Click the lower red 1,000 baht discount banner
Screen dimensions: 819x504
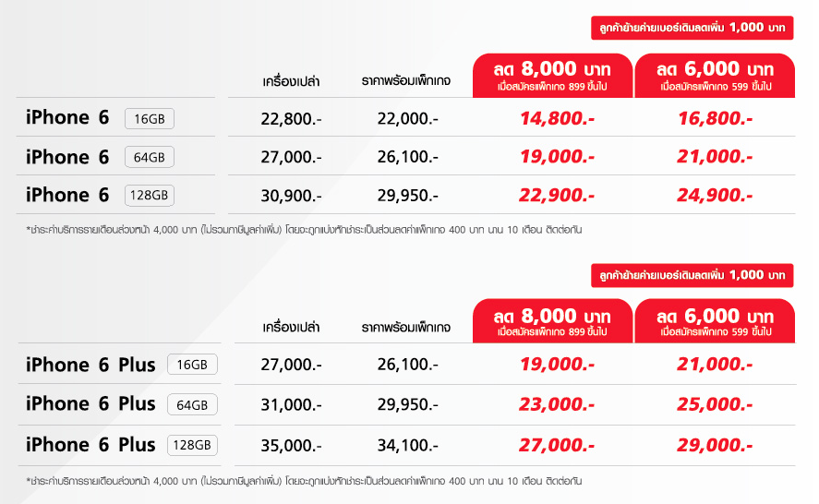click(693, 275)
